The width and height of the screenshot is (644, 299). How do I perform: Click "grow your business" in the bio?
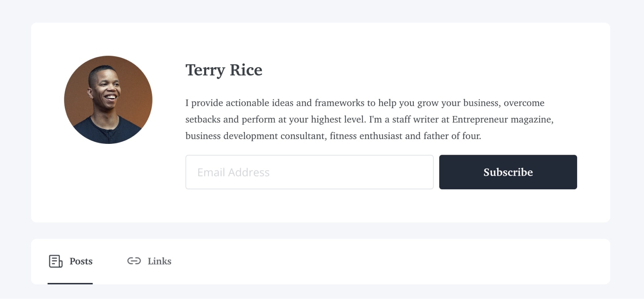click(458, 103)
